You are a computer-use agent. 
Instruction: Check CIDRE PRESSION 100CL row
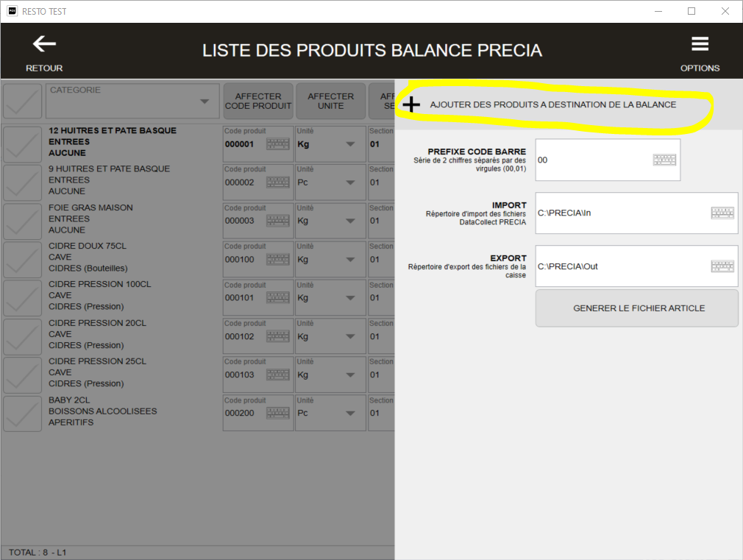(x=22, y=298)
